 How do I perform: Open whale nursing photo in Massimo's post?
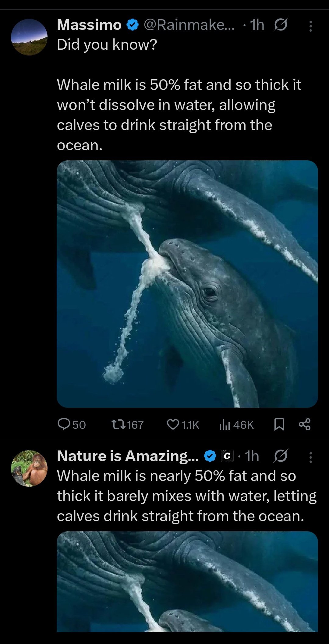(x=187, y=284)
